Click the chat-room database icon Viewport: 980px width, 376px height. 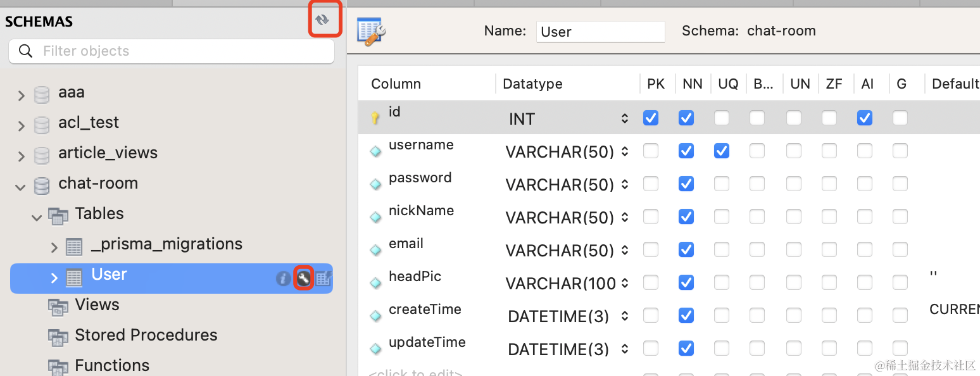(42, 185)
